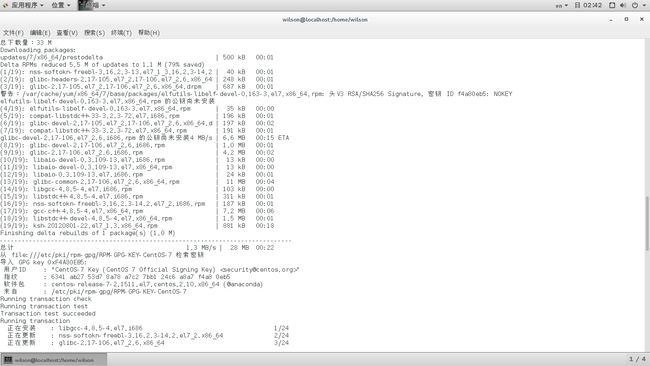Maximize the terminal window
650x366 pixels.
626,19
